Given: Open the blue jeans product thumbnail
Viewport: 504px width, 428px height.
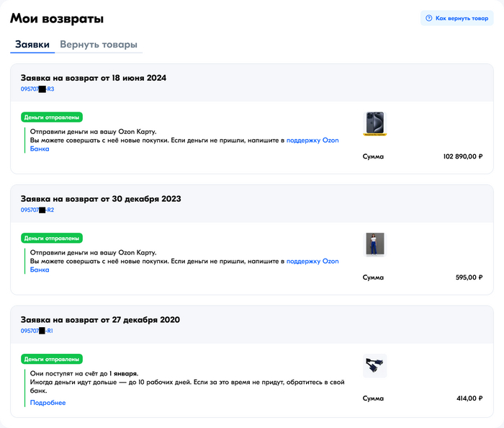Looking at the screenshot, I should click(374, 244).
